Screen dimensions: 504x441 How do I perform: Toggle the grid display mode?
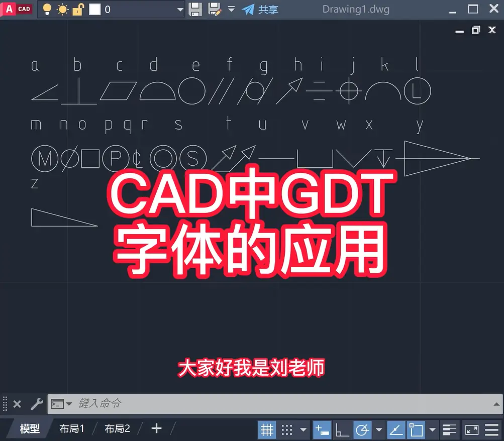pyautogui.click(x=267, y=430)
